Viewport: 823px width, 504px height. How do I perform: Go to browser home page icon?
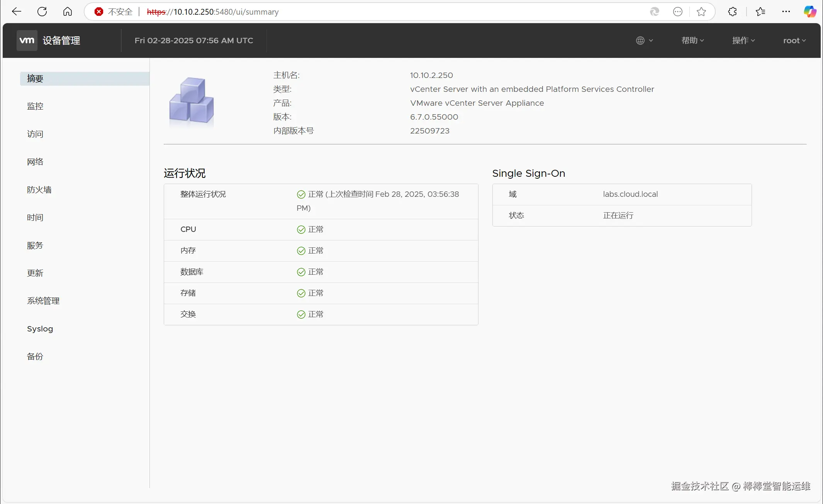click(68, 12)
